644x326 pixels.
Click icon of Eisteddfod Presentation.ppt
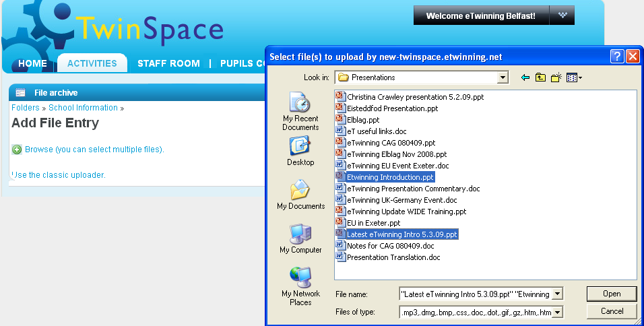click(x=340, y=108)
